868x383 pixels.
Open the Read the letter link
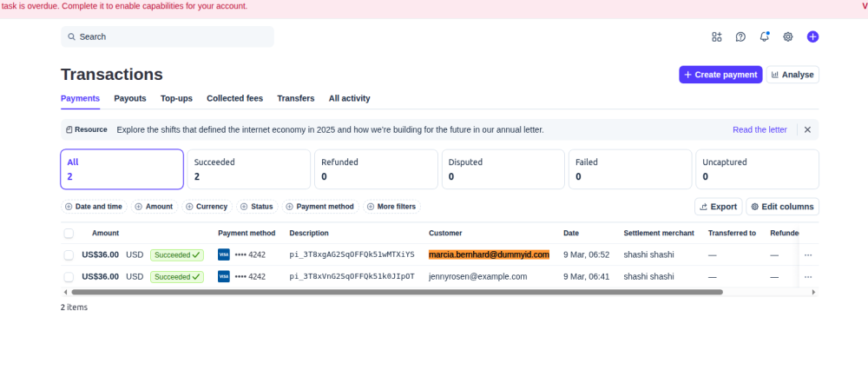tap(759, 129)
